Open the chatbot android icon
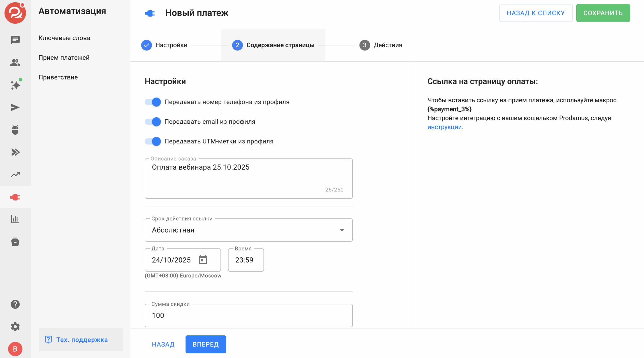 click(15, 130)
